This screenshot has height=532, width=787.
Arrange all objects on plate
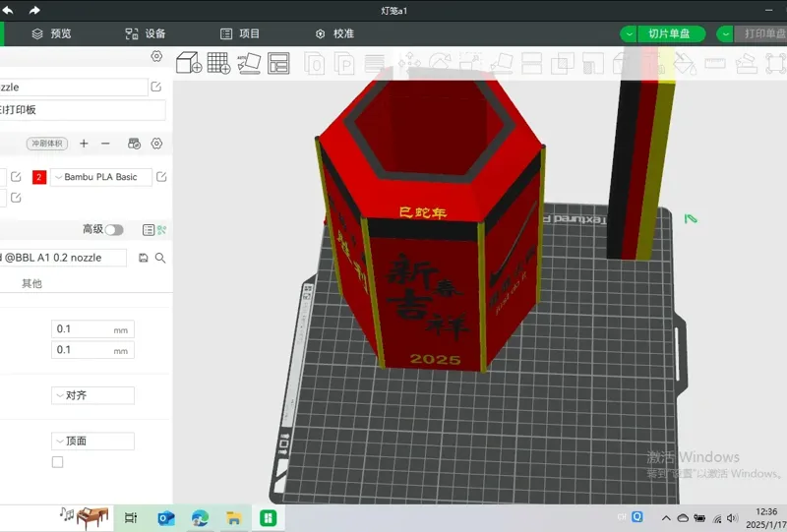[x=278, y=63]
